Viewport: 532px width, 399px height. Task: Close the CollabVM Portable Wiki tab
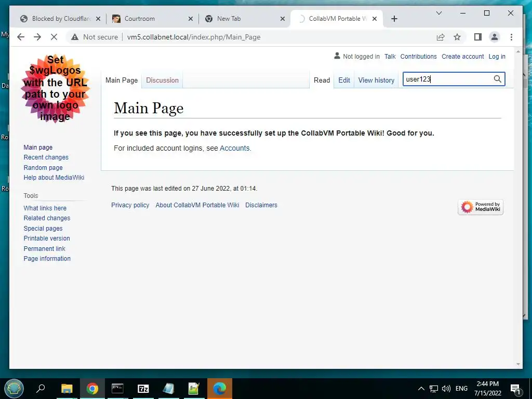click(x=375, y=19)
